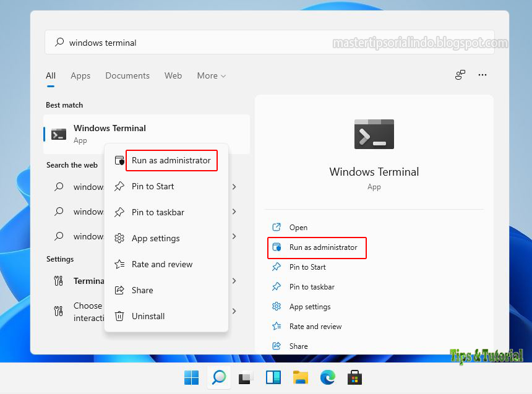Screen dimensions: 532x394
Task: Click the pin icon beside context menu Pin to taskbar
Action: pos(119,212)
